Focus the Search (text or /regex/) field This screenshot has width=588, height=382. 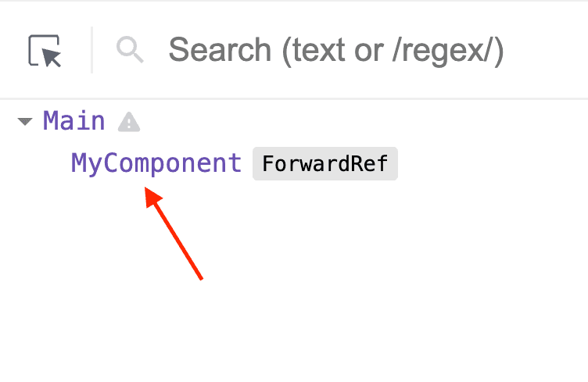point(336,51)
